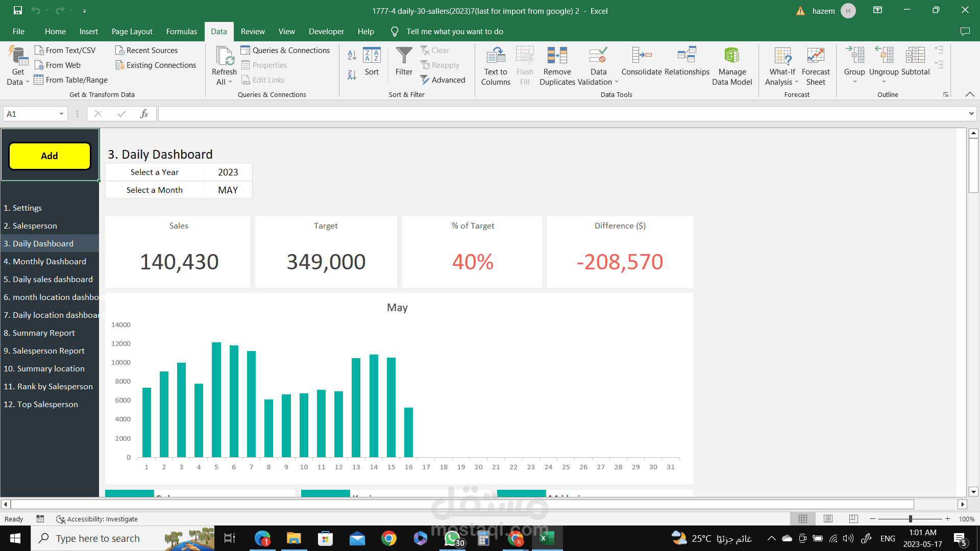Open Outline dialog launcher
The height and width of the screenshot is (551, 980).
point(946,94)
